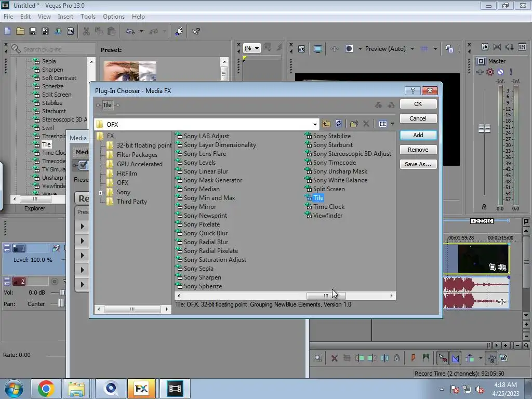This screenshot has width=532, height=399.
Task: Open the OFX folder path dropdown
Action: tap(315, 125)
